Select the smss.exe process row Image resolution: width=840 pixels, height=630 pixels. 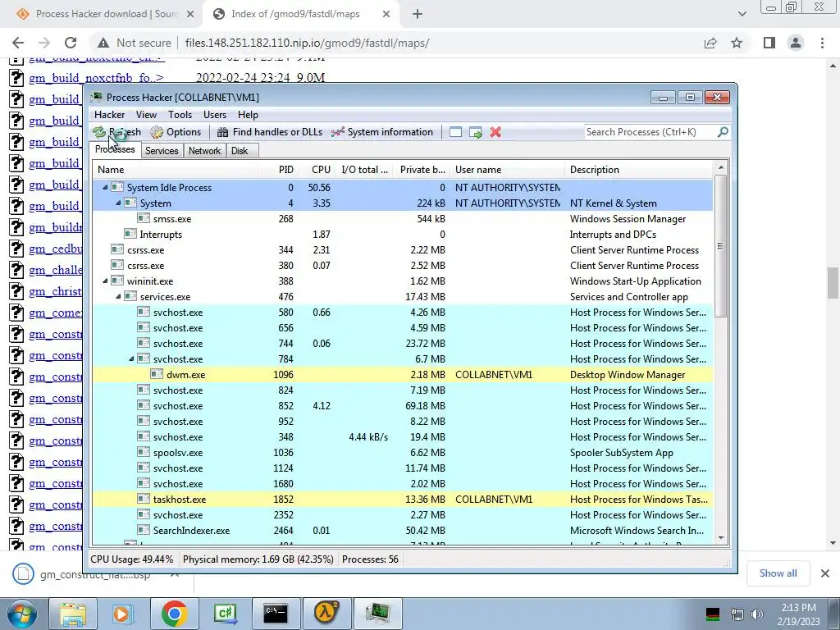[x=403, y=218]
